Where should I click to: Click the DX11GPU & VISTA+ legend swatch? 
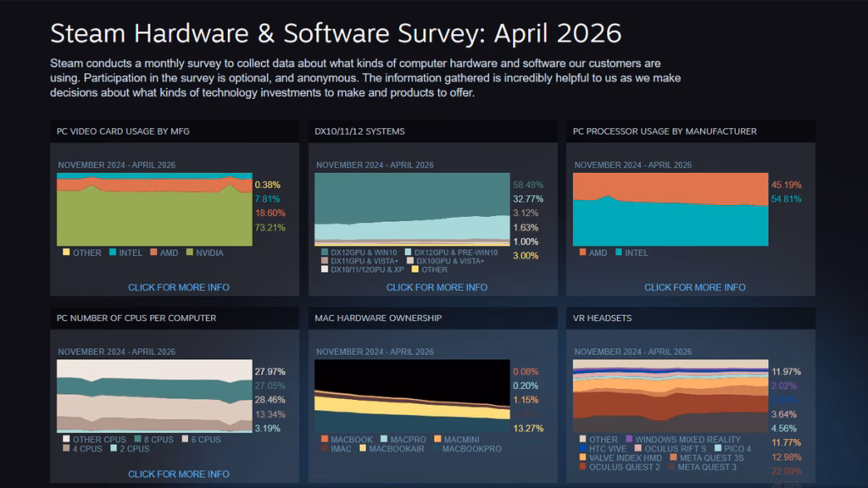click(x=325, y=261)
